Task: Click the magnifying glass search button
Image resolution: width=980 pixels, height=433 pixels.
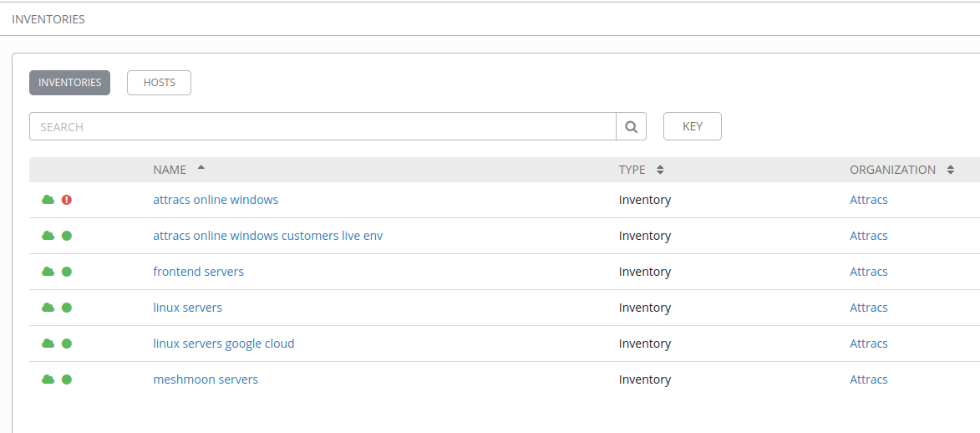Action: pyautogui.click(x=632, y=126)
